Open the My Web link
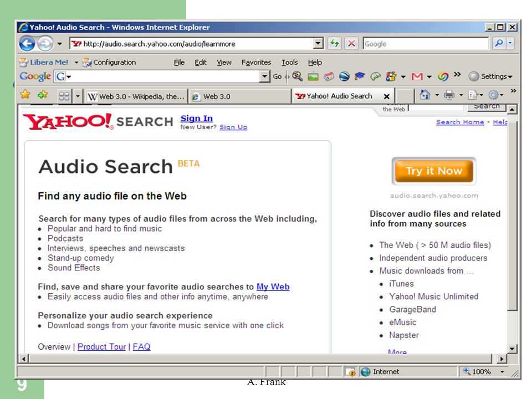The image size is (532, 399). point(273,287)
